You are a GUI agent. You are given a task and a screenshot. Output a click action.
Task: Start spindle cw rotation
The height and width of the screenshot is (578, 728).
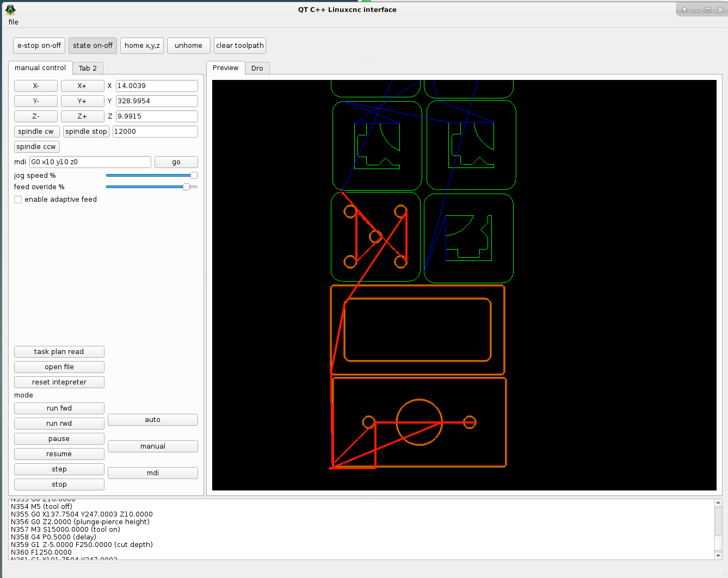coord(36,132)
